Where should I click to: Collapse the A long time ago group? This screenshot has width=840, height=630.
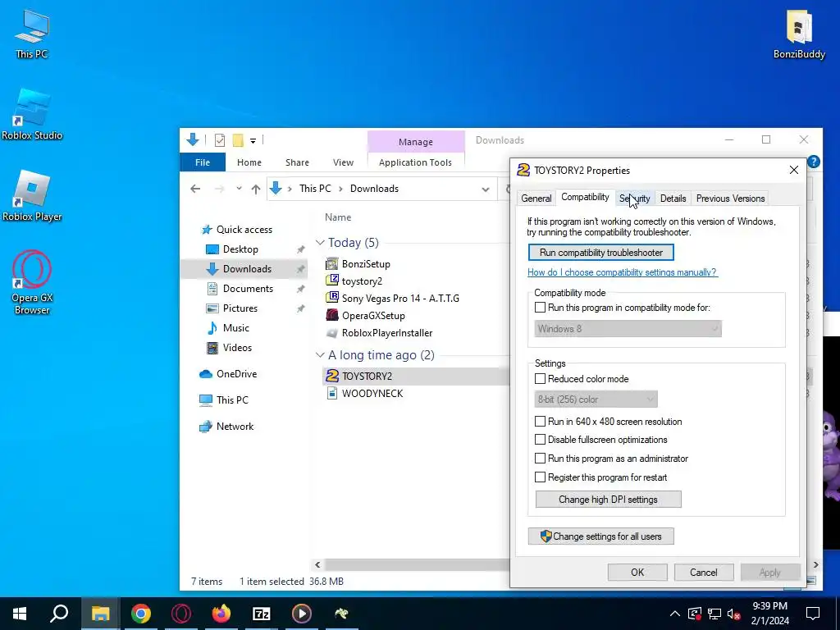(321, 355)
